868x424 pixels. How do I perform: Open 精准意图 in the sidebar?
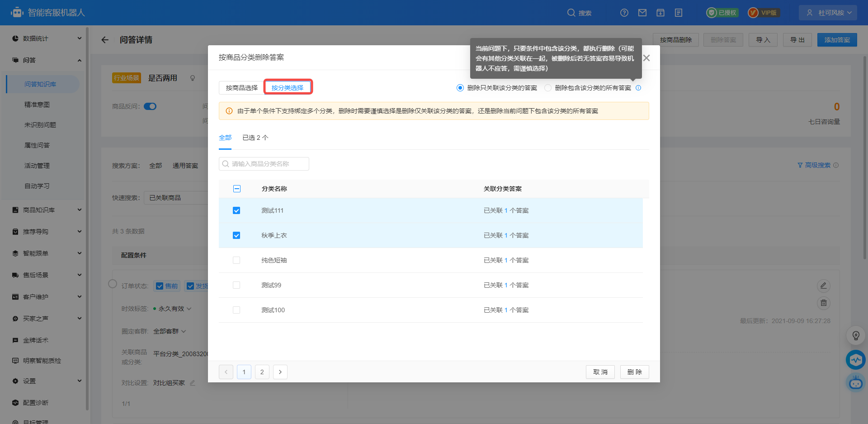[x=37, y=105]
